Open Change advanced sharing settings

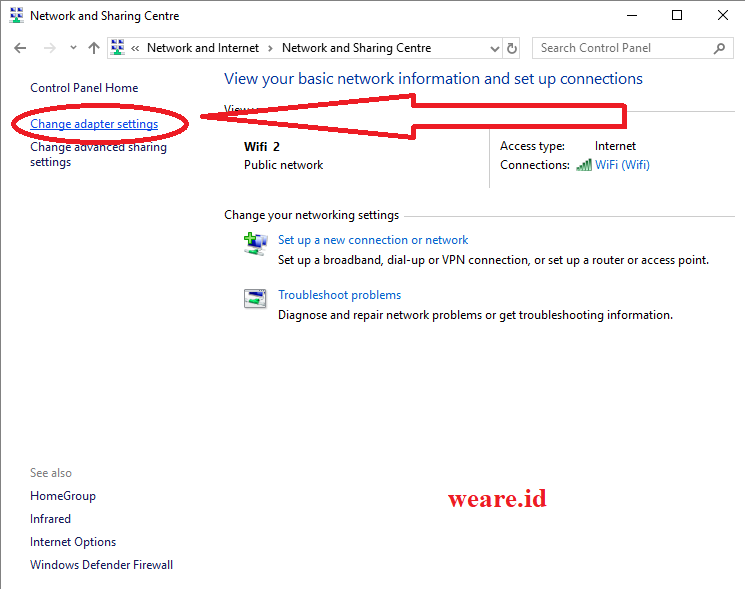point(98,154)
